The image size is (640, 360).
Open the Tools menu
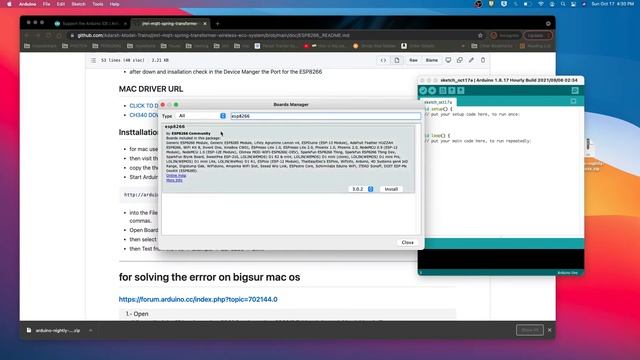tap(98, 4)
